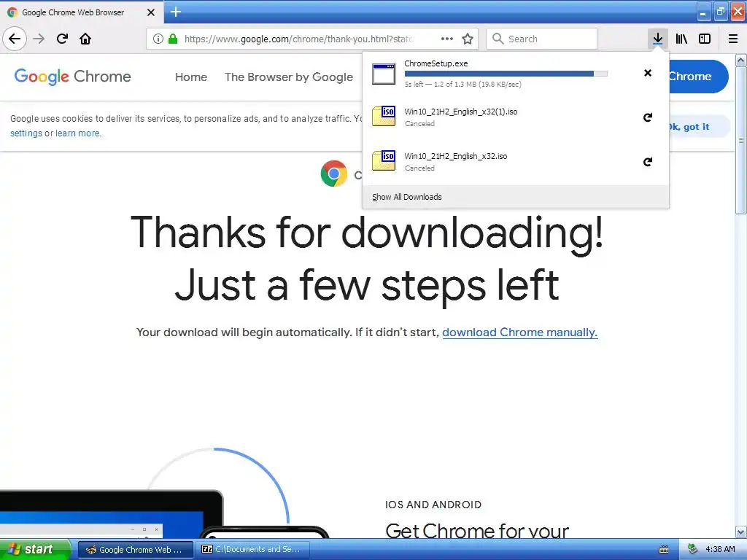This screenshot has width=747, height=560.
Task: Click the forward navigation arrow
Action: pyautogui.click(x=39, y=39)
